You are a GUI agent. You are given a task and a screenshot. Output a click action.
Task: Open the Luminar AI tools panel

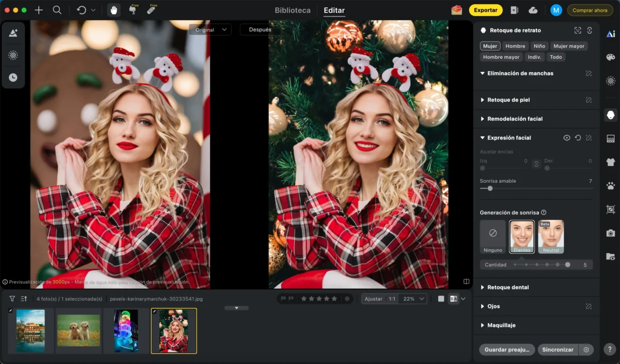coord(610,34)
